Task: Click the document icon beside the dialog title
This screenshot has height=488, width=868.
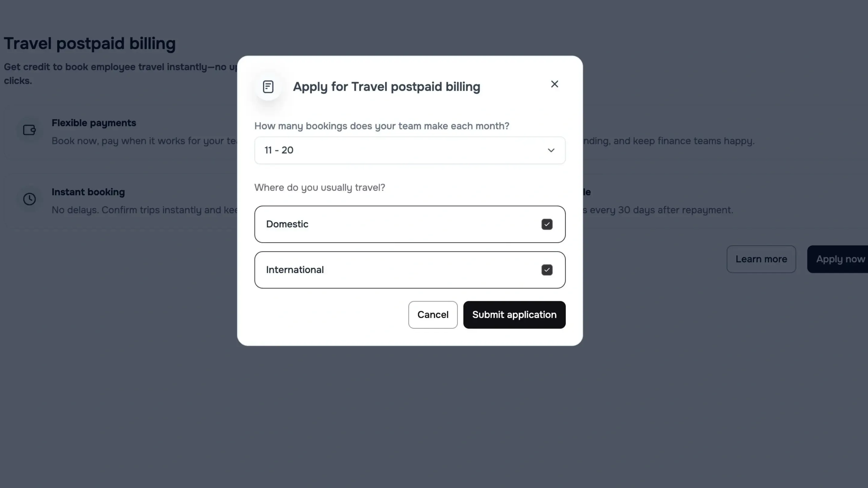Action: (268, 86)
